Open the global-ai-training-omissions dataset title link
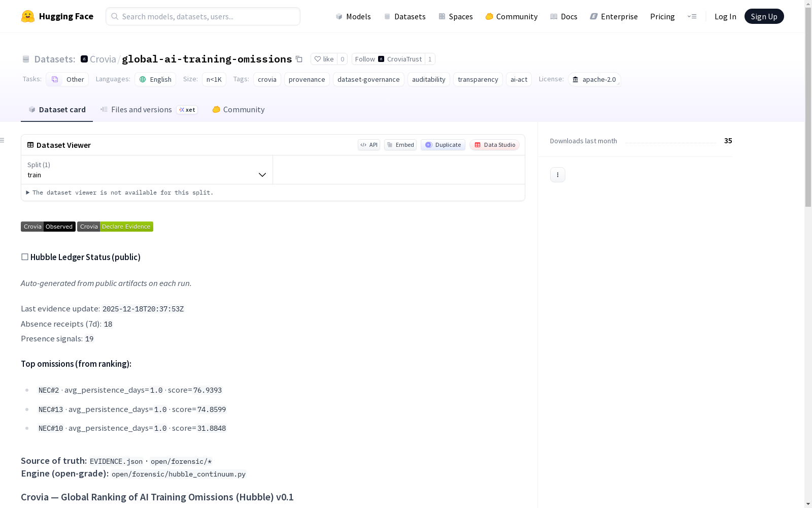 coord(207,59)
